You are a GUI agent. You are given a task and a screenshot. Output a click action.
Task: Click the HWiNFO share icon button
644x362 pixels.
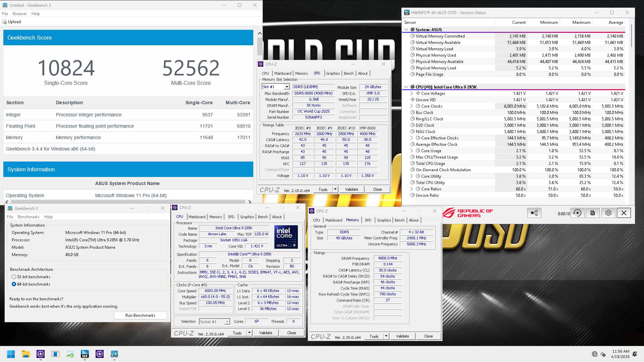tap(534, 213)
